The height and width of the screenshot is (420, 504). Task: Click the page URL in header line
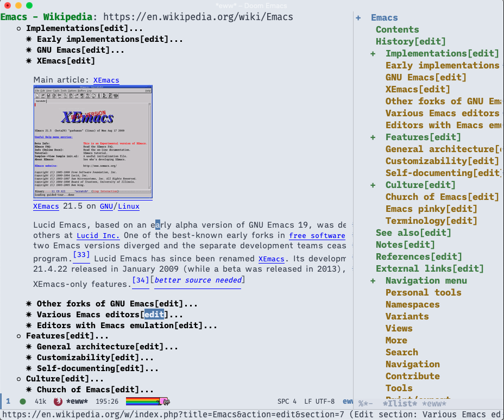coord(198,17)
